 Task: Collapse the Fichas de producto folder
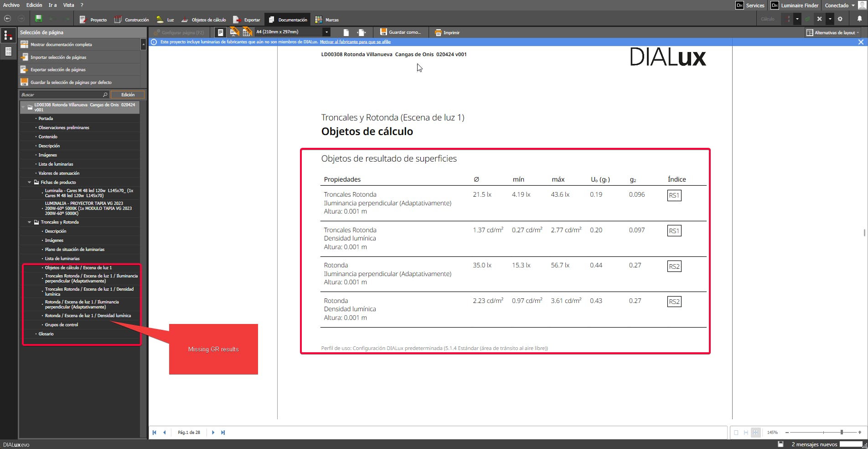click(x=30, y=182)
